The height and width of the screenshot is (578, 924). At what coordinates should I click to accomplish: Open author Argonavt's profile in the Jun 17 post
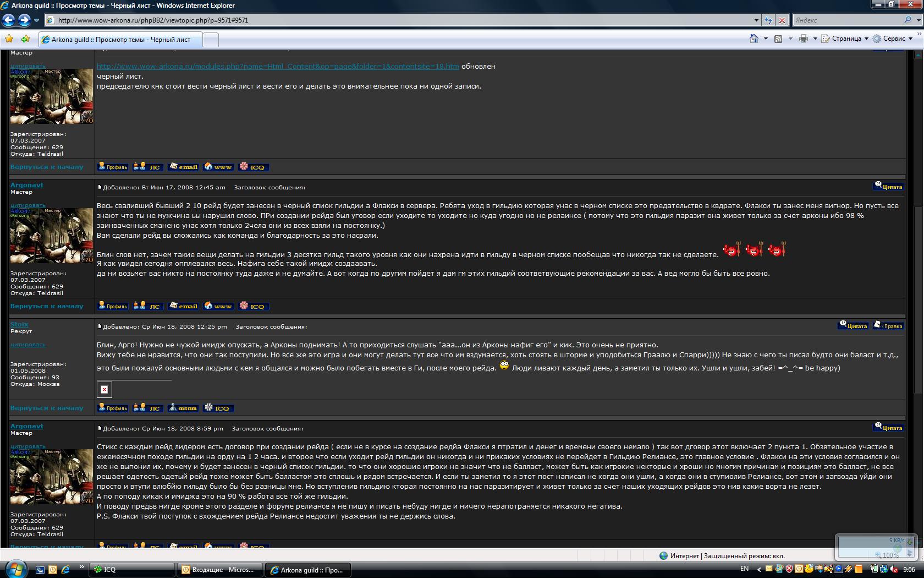tap(26, 185)
